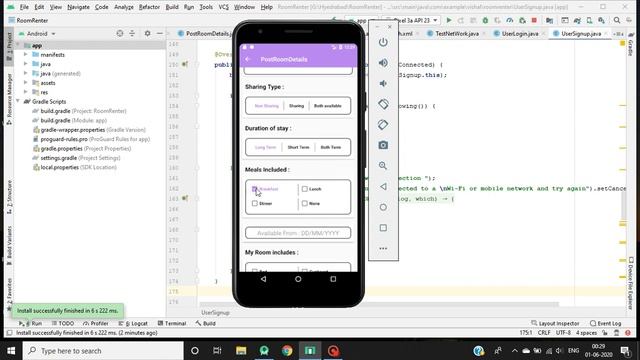Open emulator extended controls (three dots)
The width and height of the screenshot is (640, 360).
[x=383, y=248]
